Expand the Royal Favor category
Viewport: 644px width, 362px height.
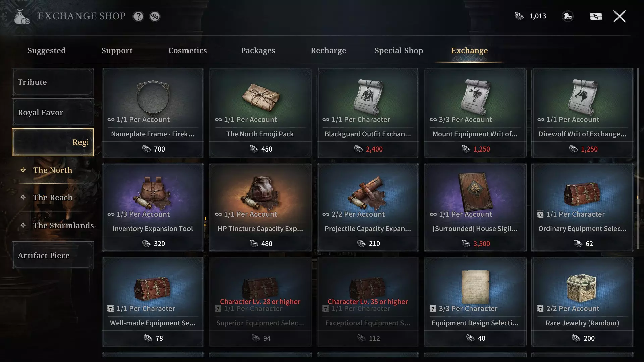(x=53, y=112)
